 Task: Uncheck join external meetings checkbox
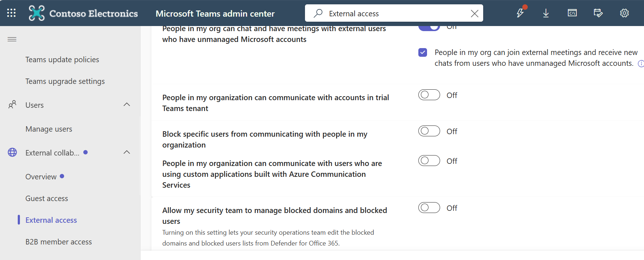pos(423,52)
